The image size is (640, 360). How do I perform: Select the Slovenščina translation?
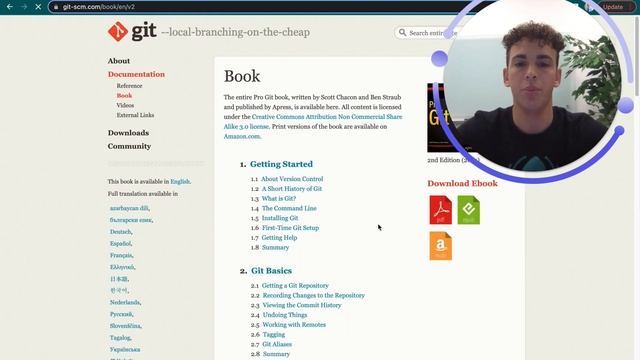(x=125, y=326)
